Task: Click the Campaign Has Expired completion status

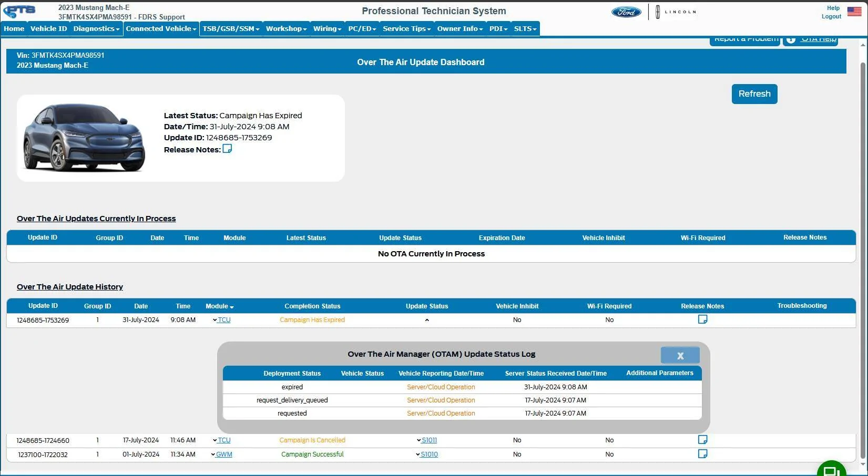Action: click(312, 320)
